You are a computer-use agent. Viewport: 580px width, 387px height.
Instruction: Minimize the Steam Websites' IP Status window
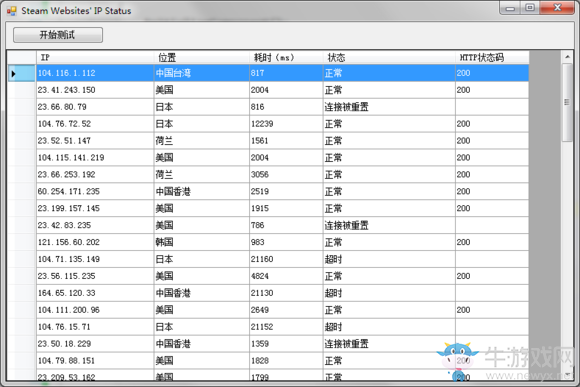coord(510,8)
